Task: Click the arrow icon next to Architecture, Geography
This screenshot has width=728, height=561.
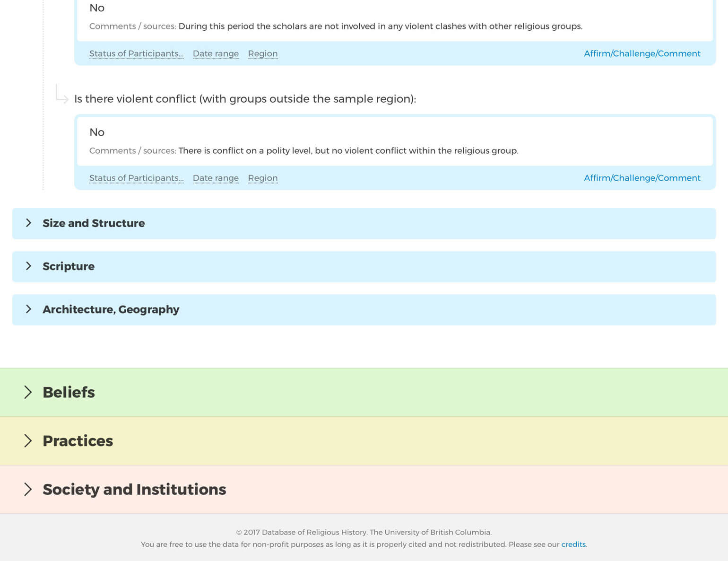Action: [29, 309]
